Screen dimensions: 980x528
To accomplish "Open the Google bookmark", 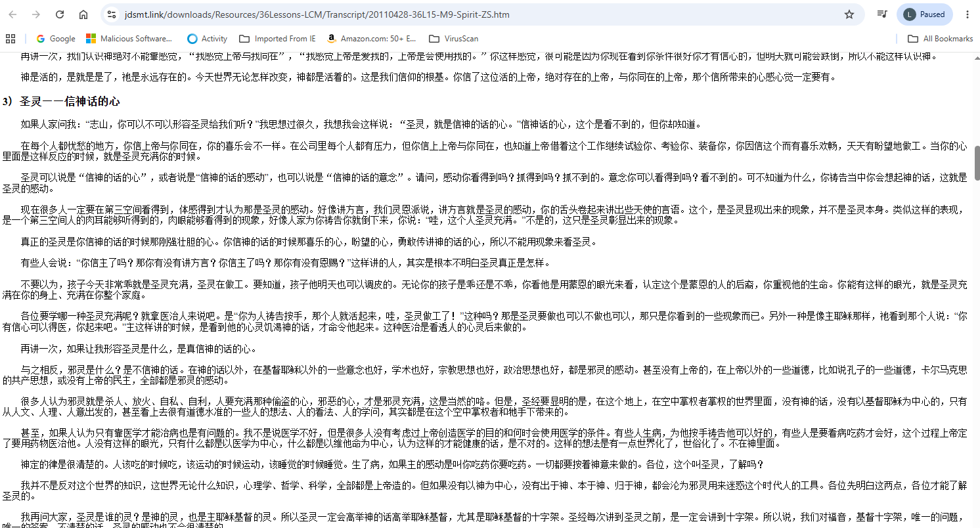I will pos(56,39).
